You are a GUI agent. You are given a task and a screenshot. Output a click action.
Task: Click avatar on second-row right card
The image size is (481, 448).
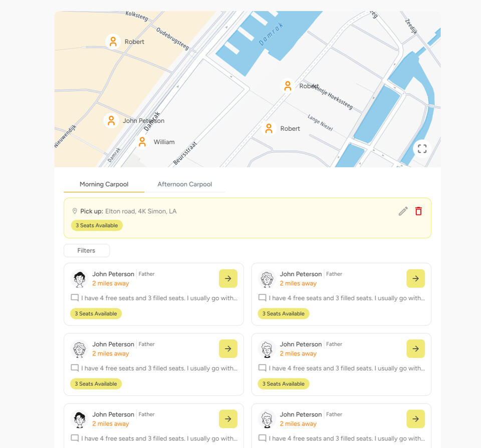pyautogui.click(x=267, y=349)
